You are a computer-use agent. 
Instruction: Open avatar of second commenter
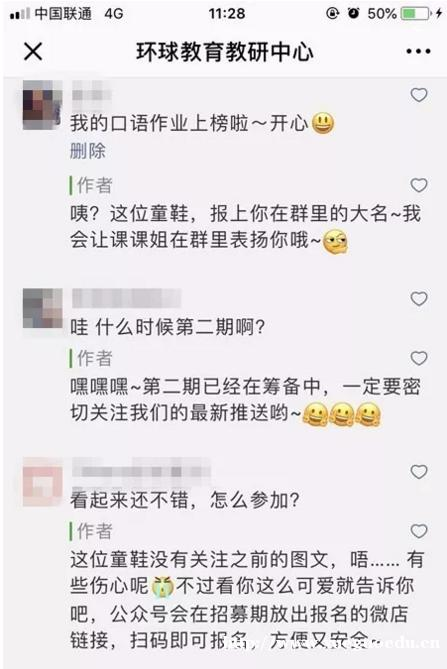[x=42, y=308]
